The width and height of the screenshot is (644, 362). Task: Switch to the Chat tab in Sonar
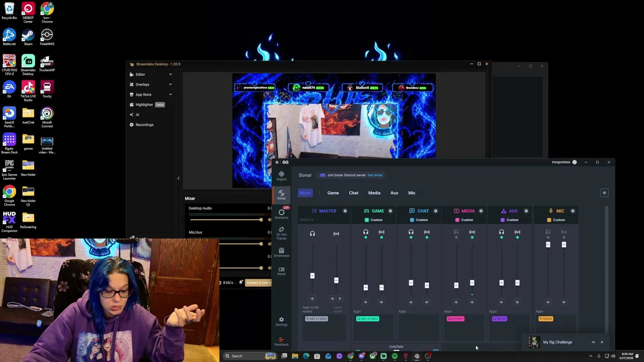354,193
